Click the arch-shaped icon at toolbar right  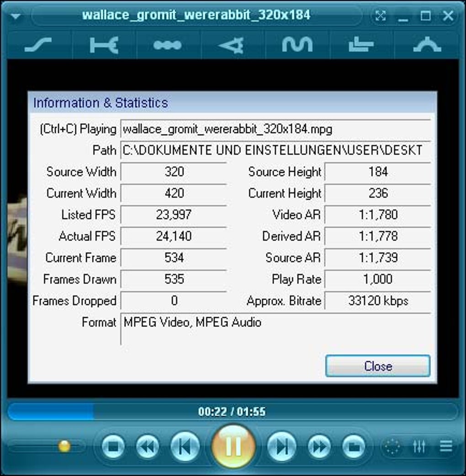tap(426, 44)
